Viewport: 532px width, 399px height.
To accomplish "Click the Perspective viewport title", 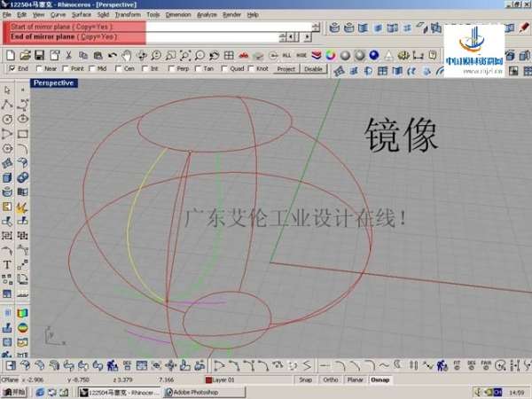I will [x=53, y=82].
